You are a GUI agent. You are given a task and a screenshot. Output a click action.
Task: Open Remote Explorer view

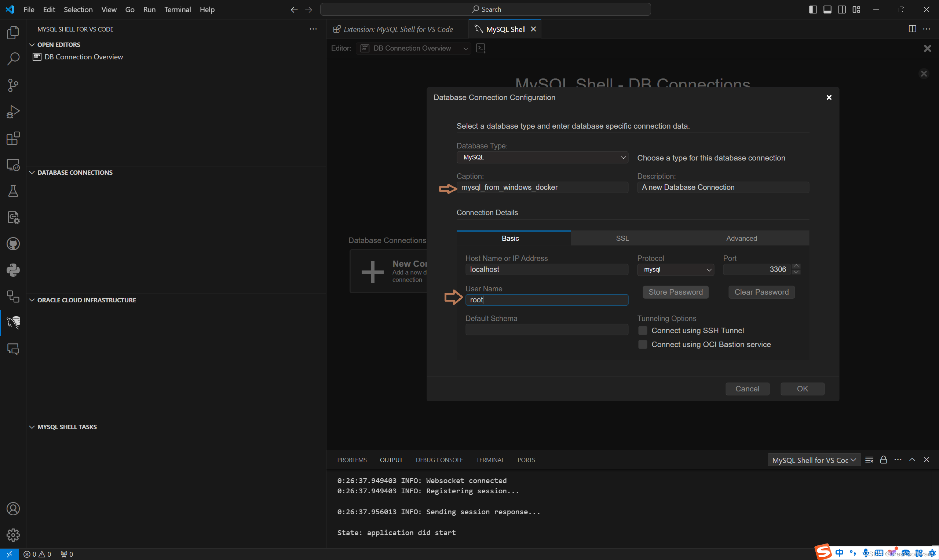(13, 165)
